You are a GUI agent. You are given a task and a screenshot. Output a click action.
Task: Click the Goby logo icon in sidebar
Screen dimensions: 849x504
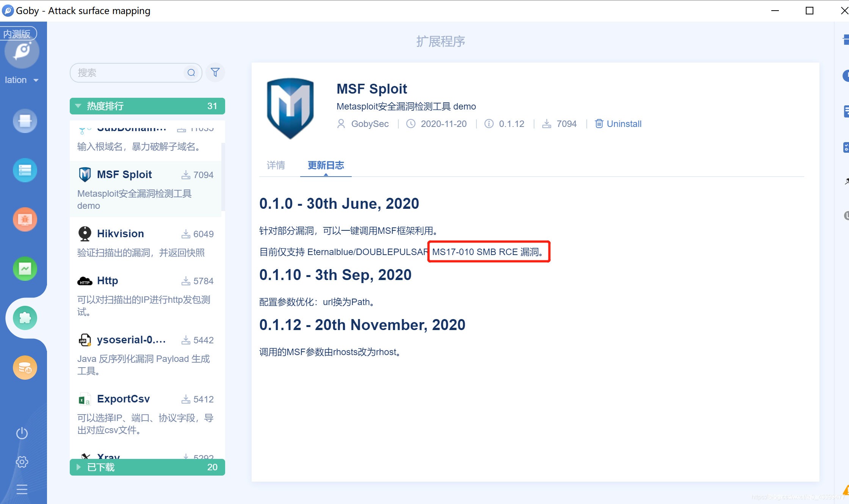pyautogui.click(x=22, y=51)
